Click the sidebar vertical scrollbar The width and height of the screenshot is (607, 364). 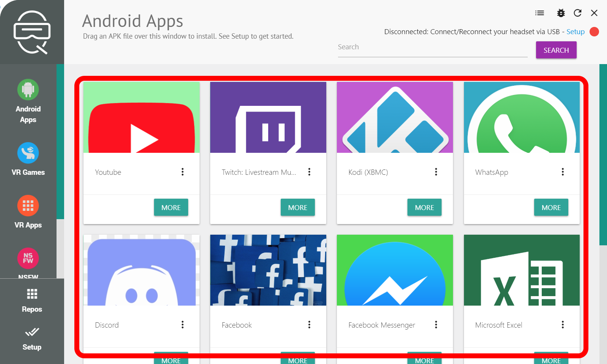(60, 141)
